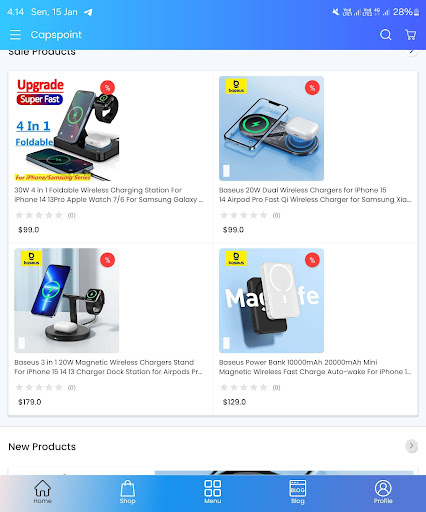Open the shopping cart icon
Screen dimensions: 426x512
(x=410, y=35)
